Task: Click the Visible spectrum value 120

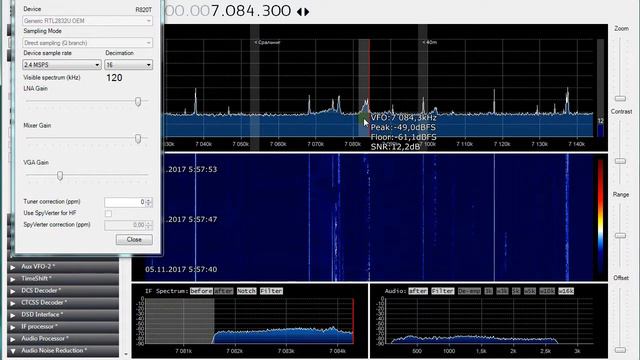Action: [114, 78]
